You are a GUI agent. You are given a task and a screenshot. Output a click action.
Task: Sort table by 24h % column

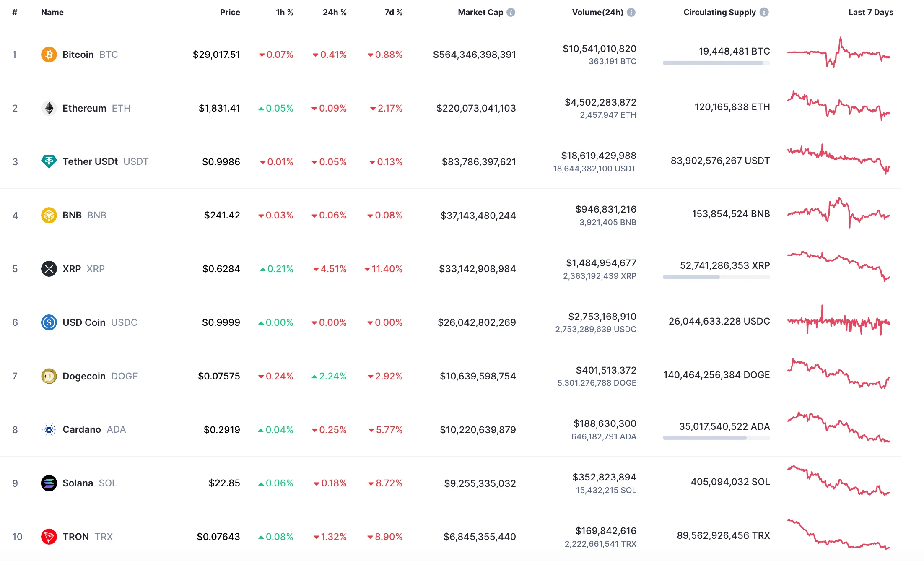click(334, 12)
